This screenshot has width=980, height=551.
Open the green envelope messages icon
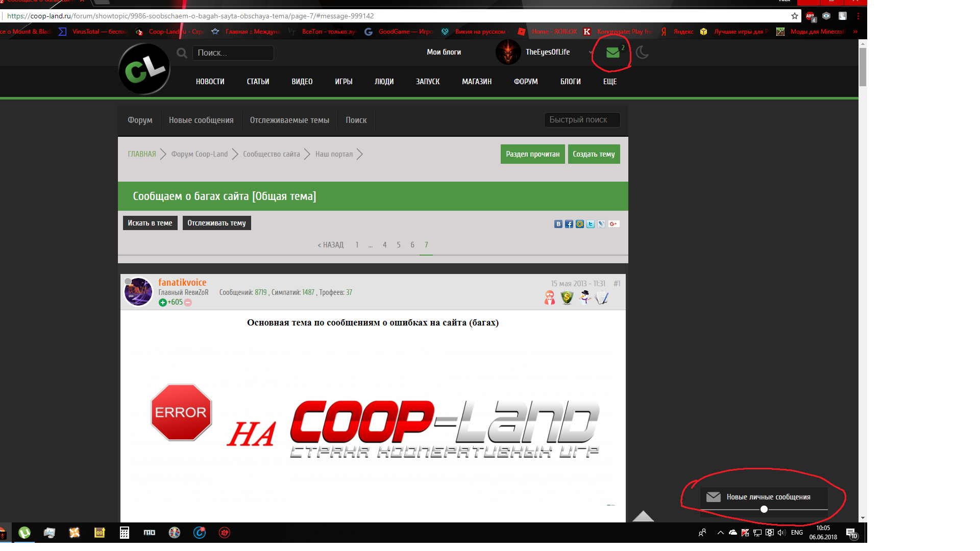(x=612, y=53)
